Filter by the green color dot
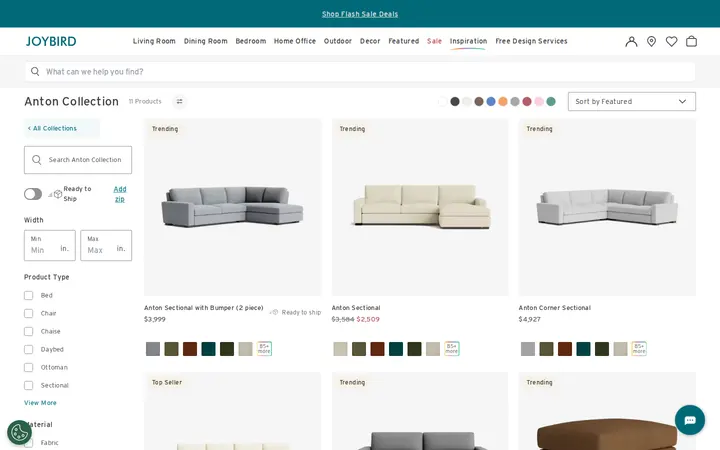The height and width of the screenshot is (450, 720). 551,101
